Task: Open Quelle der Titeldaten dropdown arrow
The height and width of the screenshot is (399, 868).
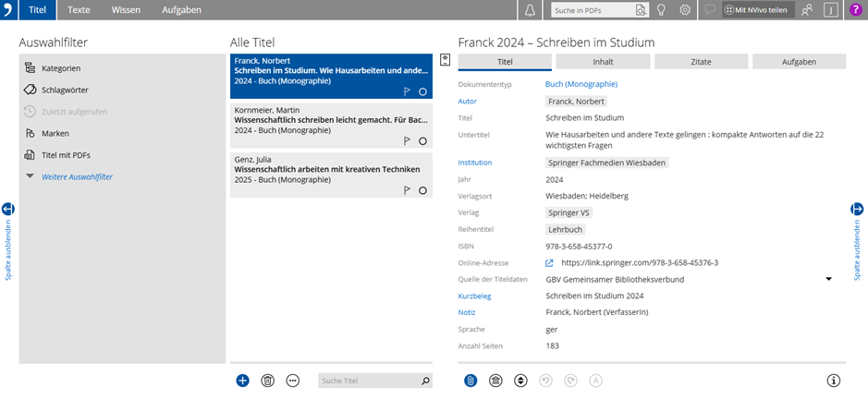Action: 828,279
